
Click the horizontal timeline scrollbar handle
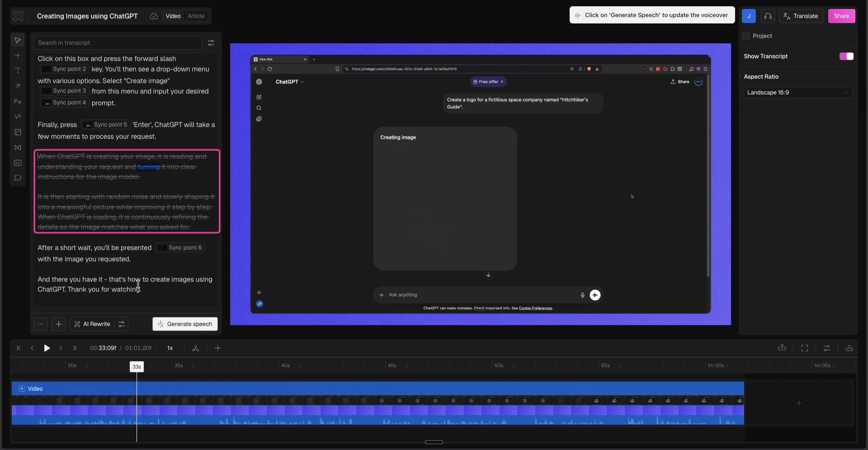[x=434, y=442]
